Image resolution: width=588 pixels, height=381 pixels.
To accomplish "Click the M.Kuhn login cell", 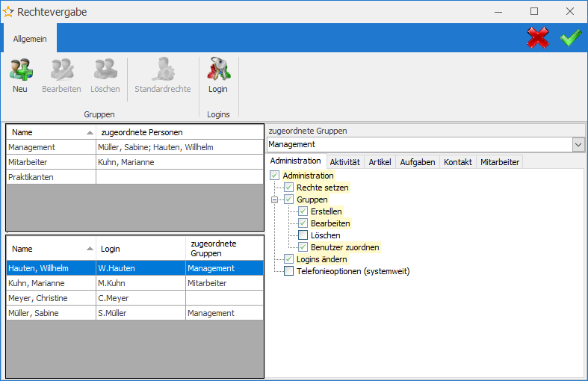I will tap(140, 283).
